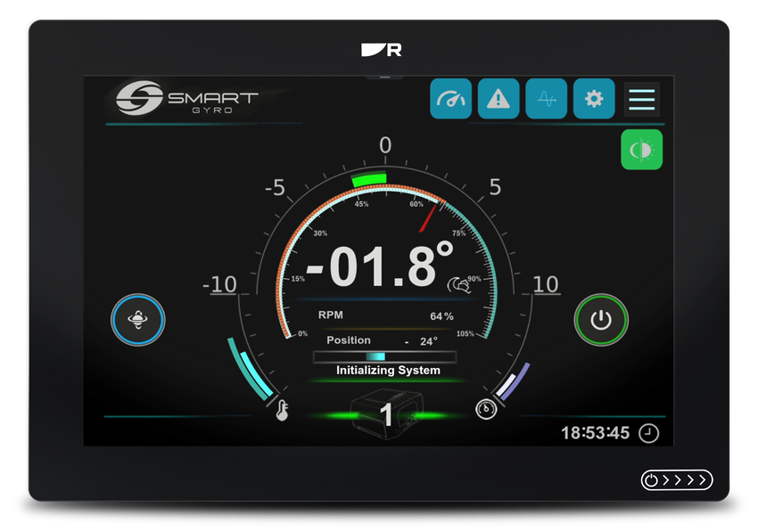Image resolution: width=758 pixels, height=532 pixels.
Task: Click the 18:53:45 time display
Action: [x=595, y=433]
